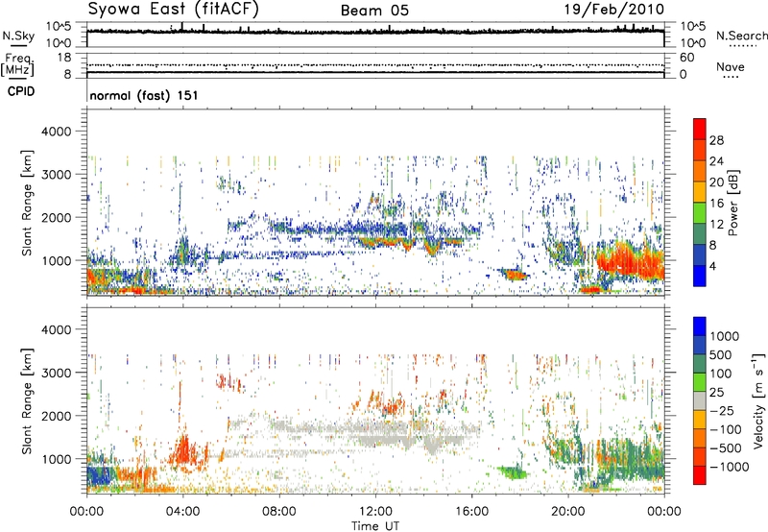Pick the yellow segment of Power colorbar

click(700, 191)
